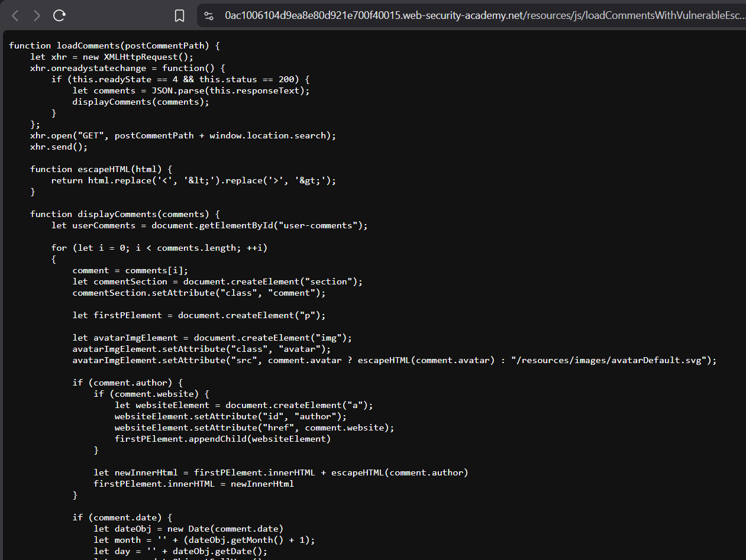Bookmark this page using the bookmark icon

click(x=179, y=16)
